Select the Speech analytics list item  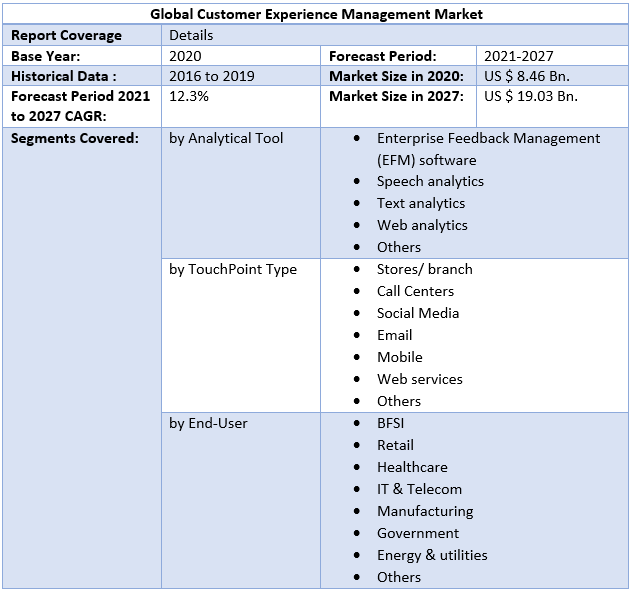point(430,181)
